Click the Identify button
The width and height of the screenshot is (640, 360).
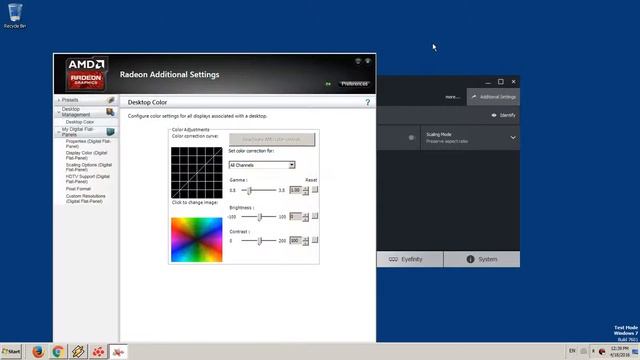(x=503, y=116)
